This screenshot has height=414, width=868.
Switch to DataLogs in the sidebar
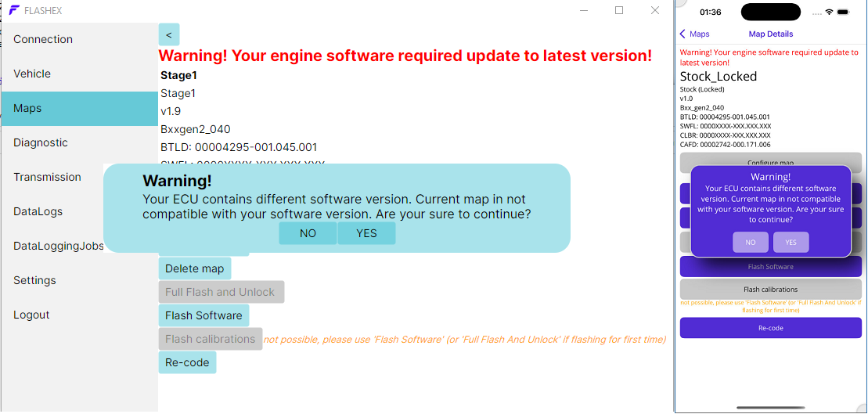(x=38, y=211)
